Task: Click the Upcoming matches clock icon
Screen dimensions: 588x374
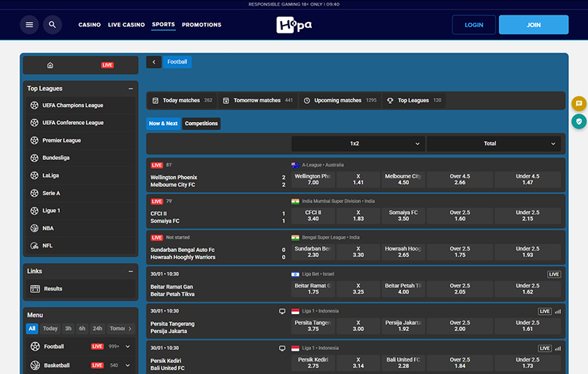Action: [307, 101]
